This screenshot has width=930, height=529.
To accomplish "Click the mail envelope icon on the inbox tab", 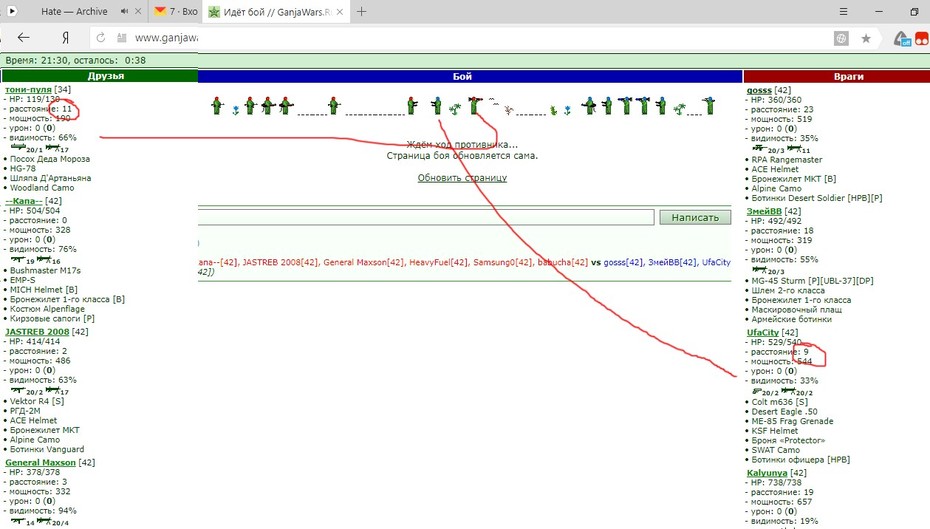I will point(160,11).
